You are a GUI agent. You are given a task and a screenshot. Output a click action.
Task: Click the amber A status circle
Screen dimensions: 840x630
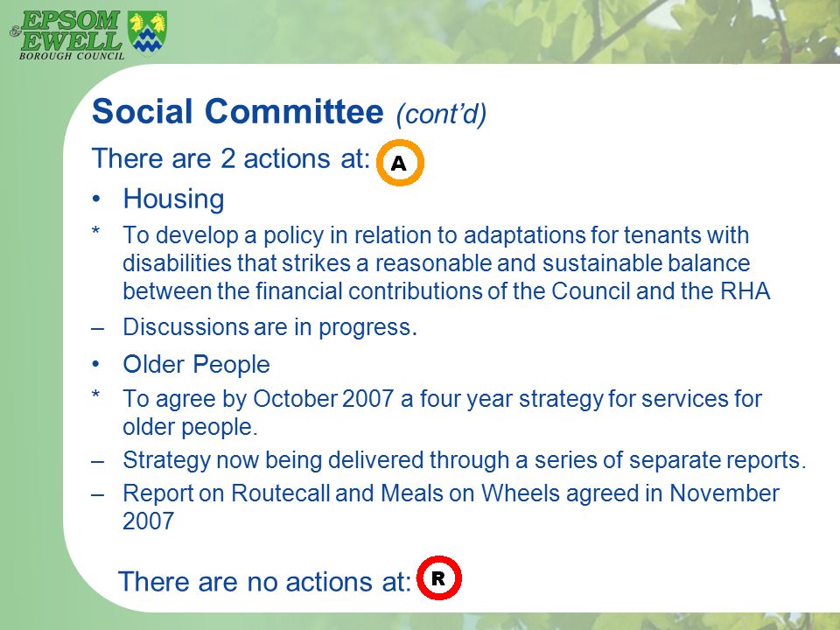(x=400, y=163)
